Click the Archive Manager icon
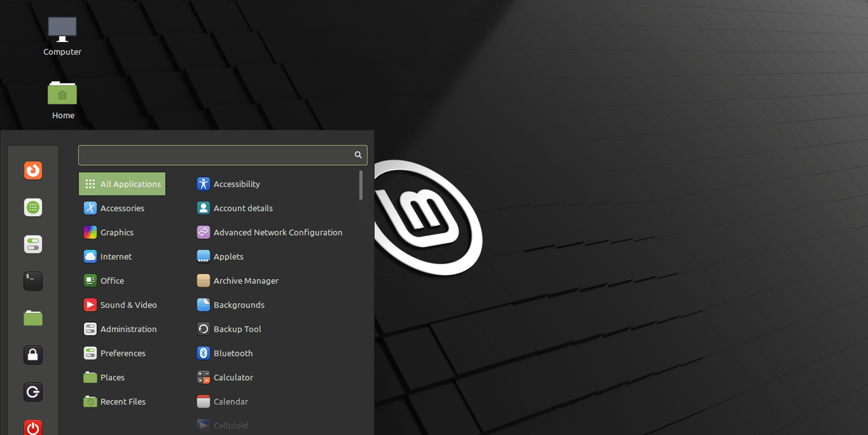The height and width of the screenshot is (435, 868). [203, 281]
